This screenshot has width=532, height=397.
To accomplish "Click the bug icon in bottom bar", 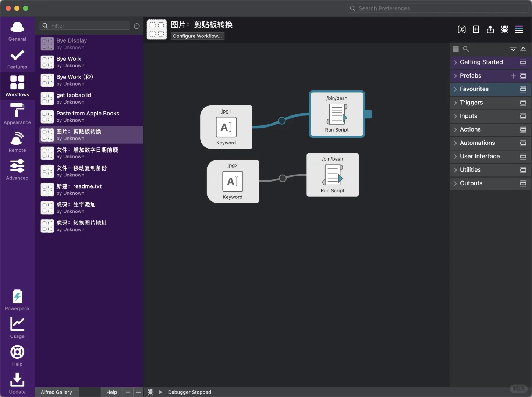I will pos(150,392).
